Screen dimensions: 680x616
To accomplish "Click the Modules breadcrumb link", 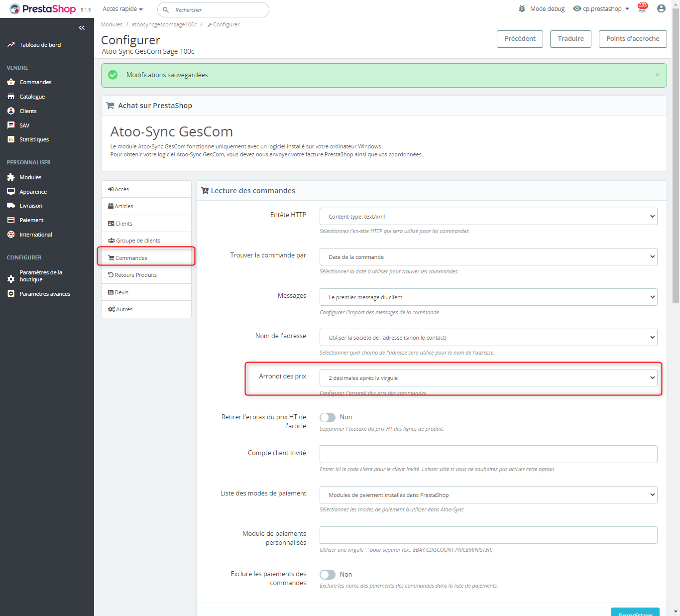I will click(x=112, y=24).
